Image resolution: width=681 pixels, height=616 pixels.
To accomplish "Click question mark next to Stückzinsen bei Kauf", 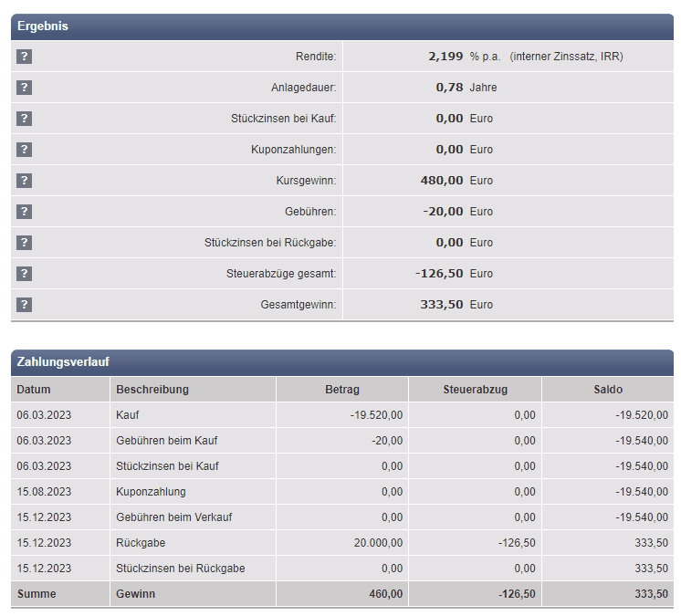I will click(25, 119).
